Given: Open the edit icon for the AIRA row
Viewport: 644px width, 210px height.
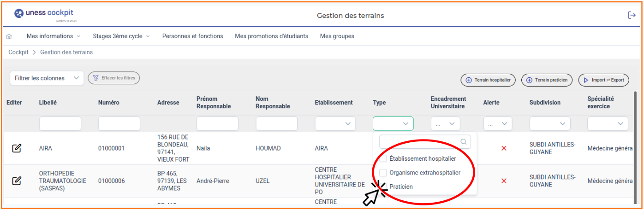Looking at the screenshot, I should tap(17, 148).
